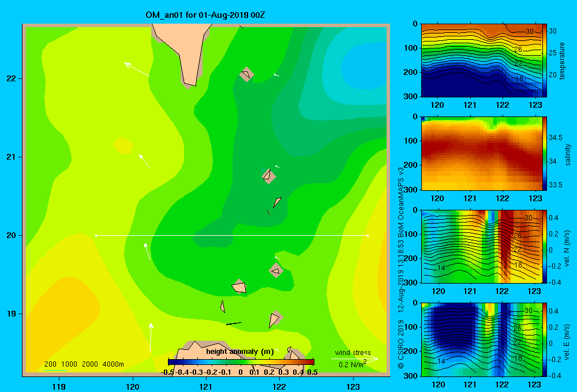Click the '25' tick on the temperature color bar

click(x=553, y=53)
